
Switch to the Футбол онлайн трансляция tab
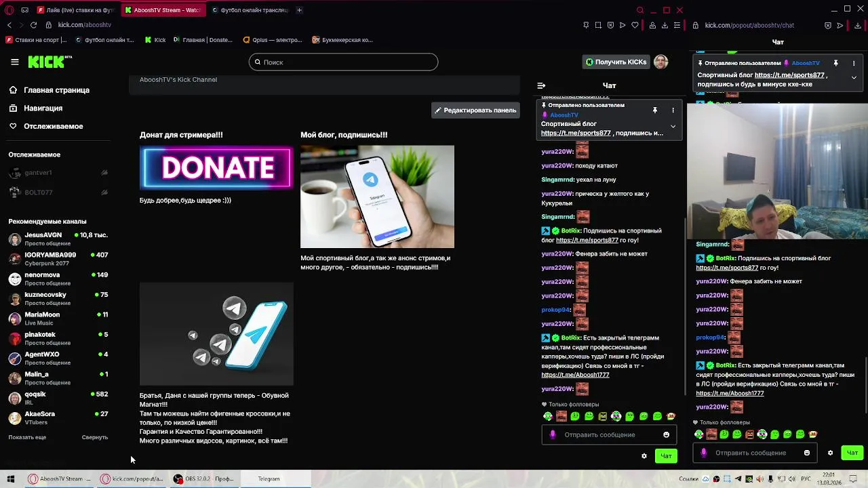click(250, 10)
